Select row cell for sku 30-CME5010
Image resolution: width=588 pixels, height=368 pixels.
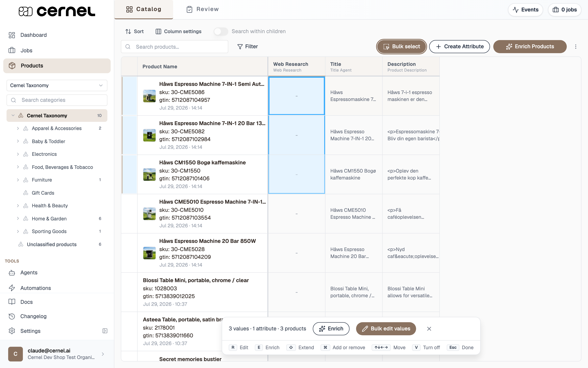pos(129,214)
